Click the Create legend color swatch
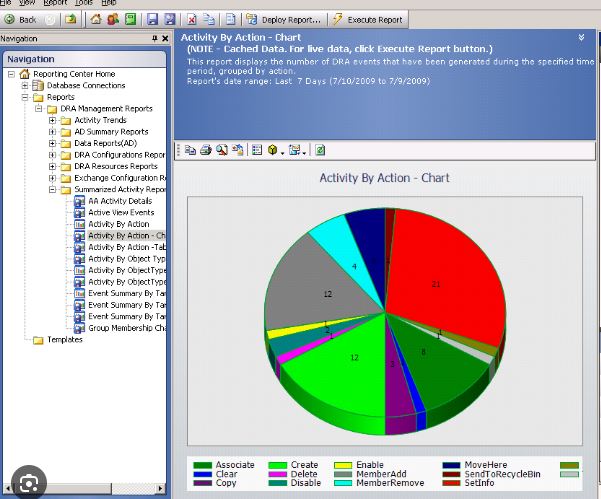The image size is (601, 499). (278, 465)
